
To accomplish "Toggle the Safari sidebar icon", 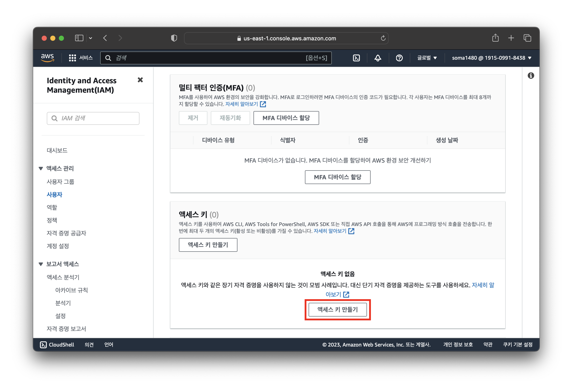I will 79,38.
